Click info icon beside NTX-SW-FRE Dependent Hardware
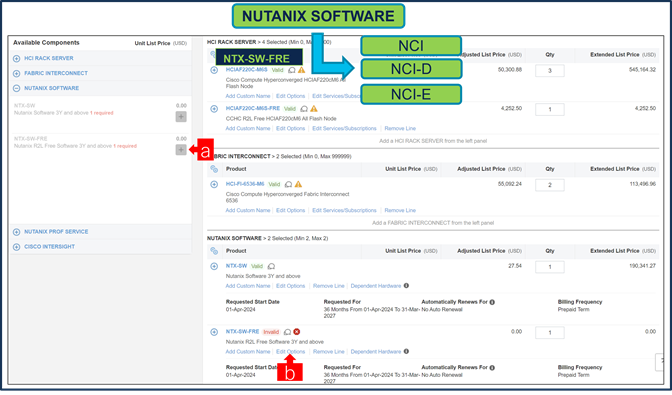 [406, 351]
